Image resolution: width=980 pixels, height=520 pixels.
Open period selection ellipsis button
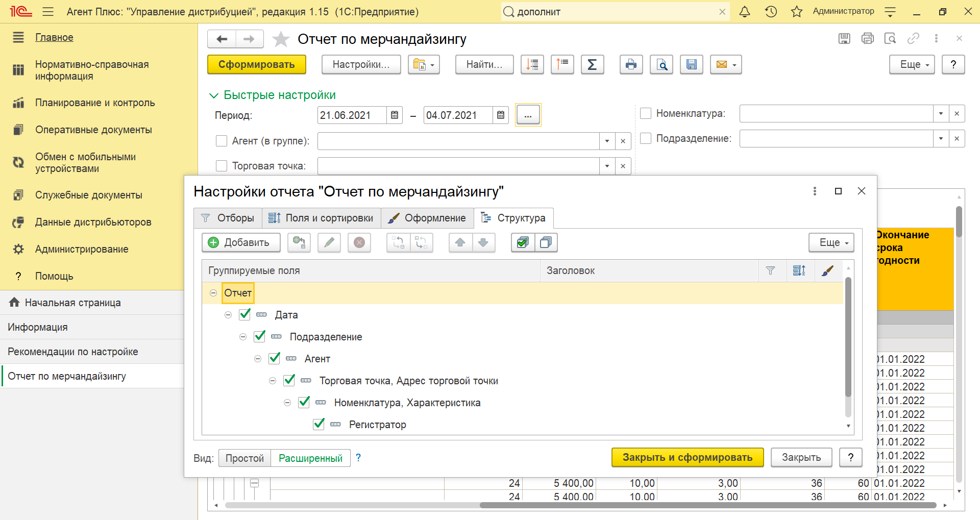tap(528, 115)
